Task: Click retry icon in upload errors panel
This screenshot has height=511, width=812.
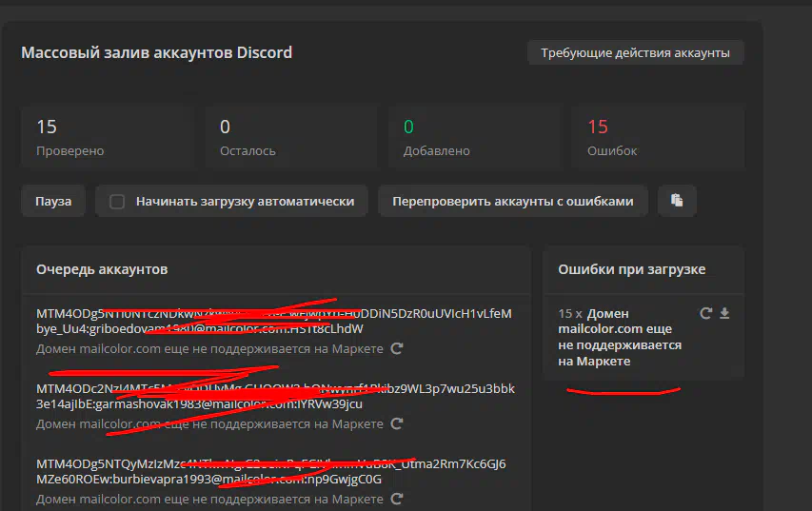Action: [705, 313]
